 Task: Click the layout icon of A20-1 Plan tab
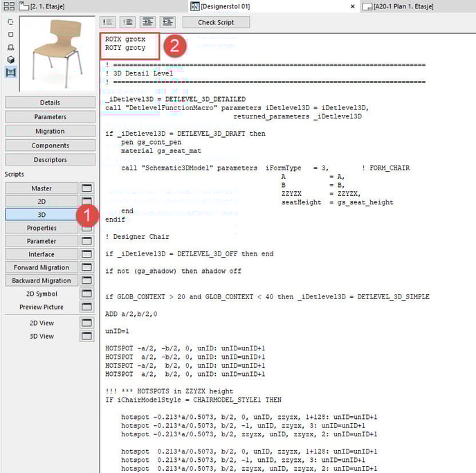(x=367, y=6)
